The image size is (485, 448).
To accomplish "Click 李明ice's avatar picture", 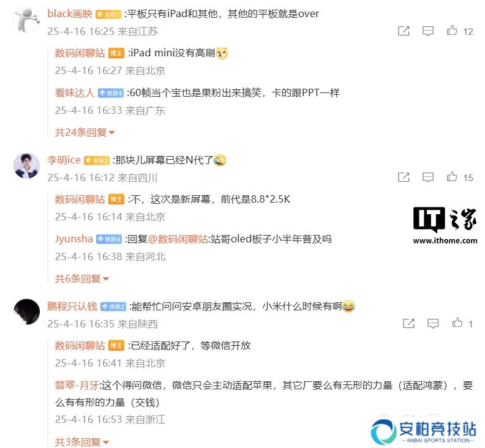I will coord(26,166).
